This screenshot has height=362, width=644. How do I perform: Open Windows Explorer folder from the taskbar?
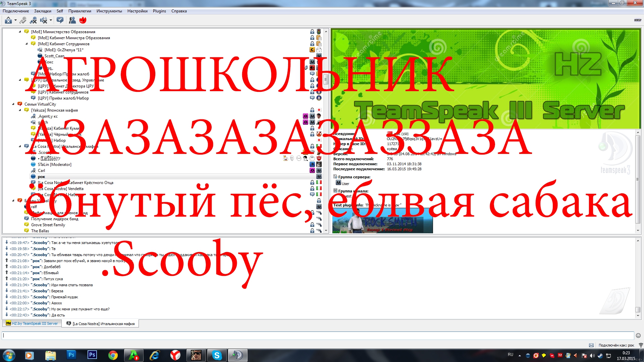click(50, 355)
